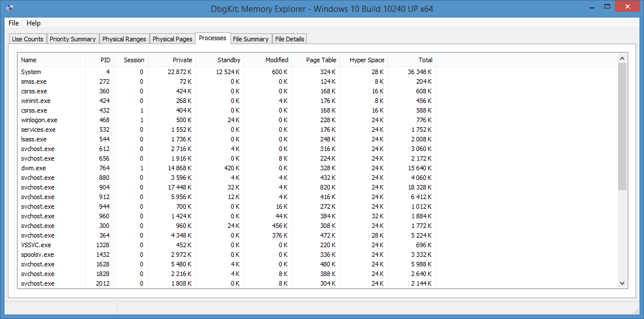Sort by the Total column header

pos(412,60)
